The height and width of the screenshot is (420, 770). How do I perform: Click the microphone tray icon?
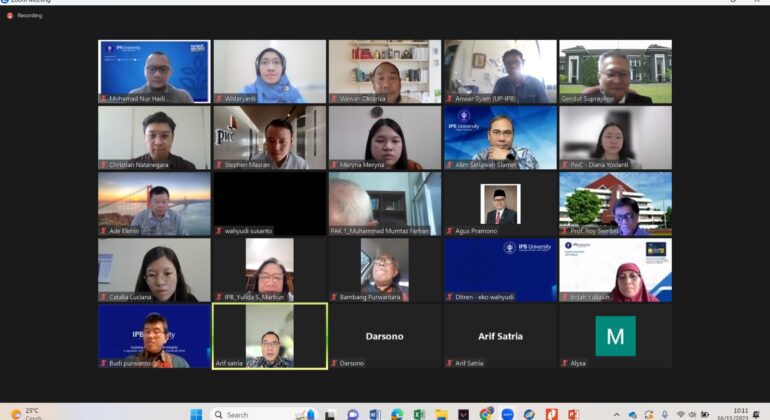pyautogui.click(x=664, y=415)
